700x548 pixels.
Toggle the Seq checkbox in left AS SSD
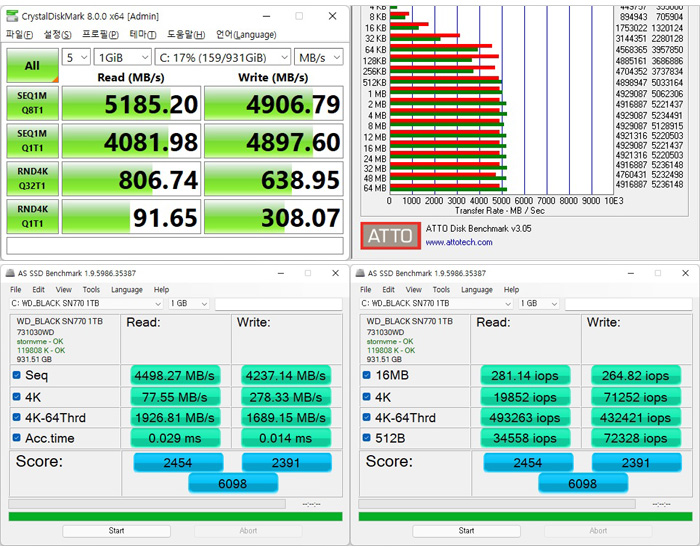click(17, 375)
